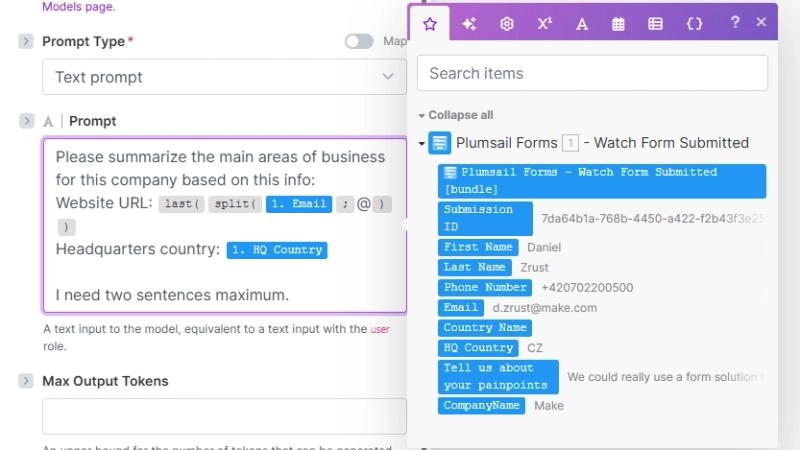This screenshot has width=800, height=450.
Task: Insert the First Name pill
Action: pos(478,247)
